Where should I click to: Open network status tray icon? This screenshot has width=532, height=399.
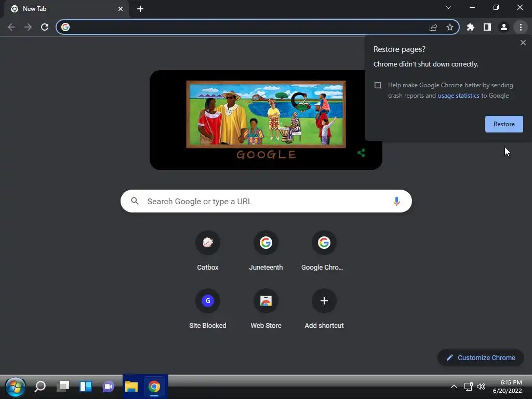pos(469,387)
